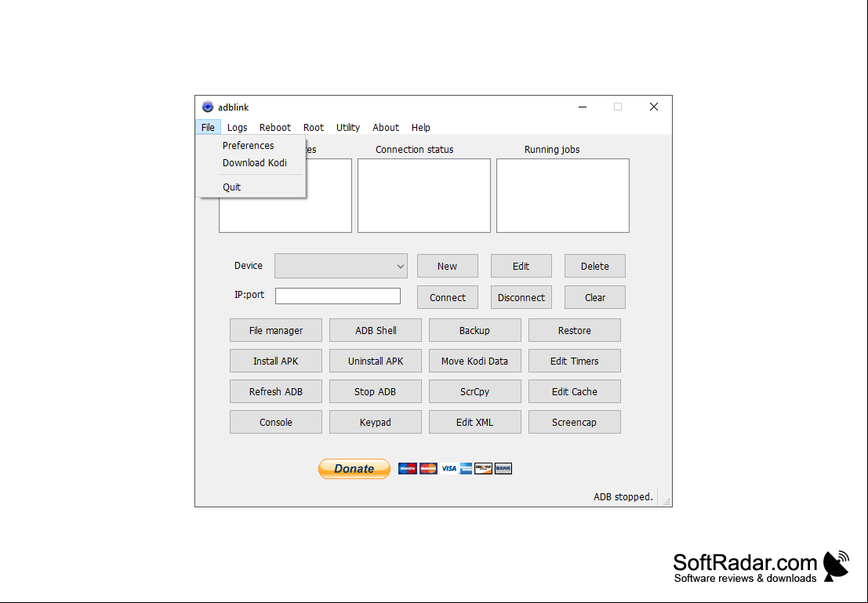Open the Reboot menu
Screen dimensions: 868x603
[x=275, y=127]
